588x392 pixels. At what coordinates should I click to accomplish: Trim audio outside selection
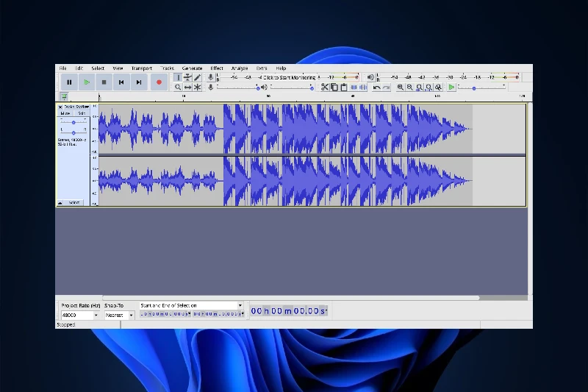(x=354, y=88)
